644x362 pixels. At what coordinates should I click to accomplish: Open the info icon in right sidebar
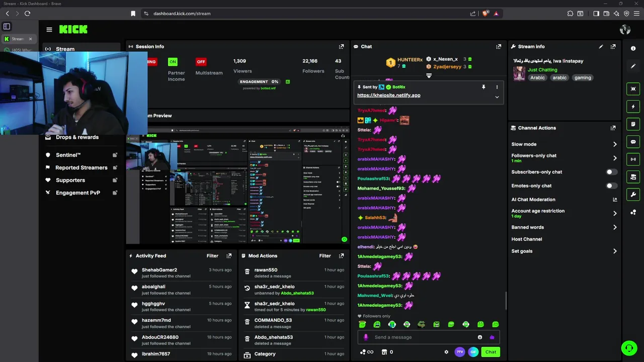633,48
